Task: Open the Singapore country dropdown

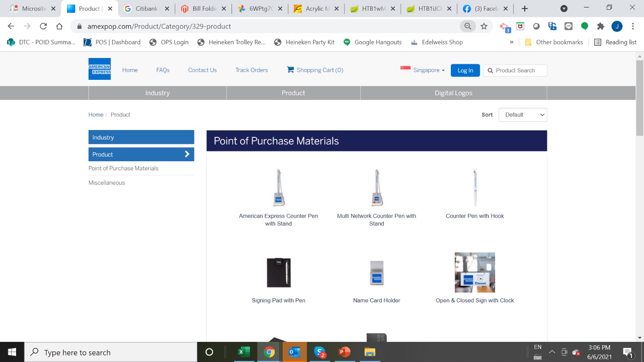Action: [429, 70]
